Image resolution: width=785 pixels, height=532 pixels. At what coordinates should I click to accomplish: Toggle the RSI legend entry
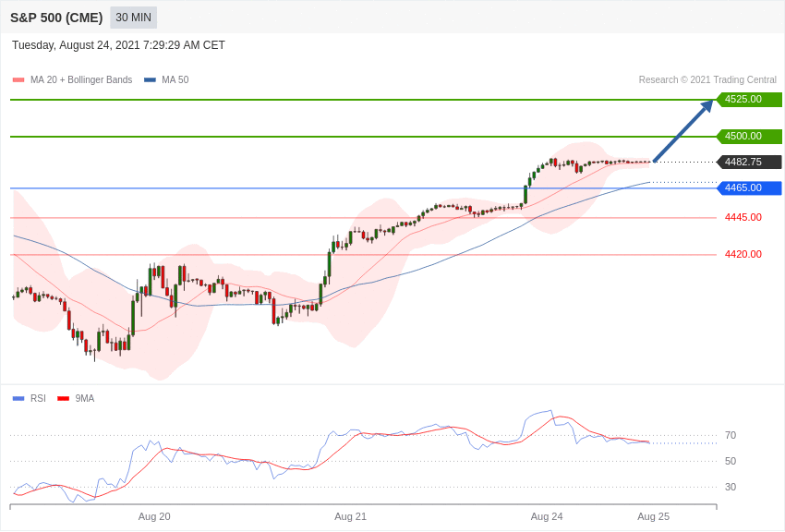point(38,399)
